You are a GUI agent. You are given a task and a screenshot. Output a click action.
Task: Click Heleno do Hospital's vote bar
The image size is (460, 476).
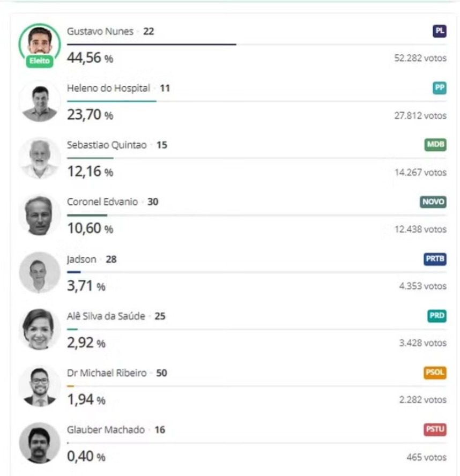pyautogui.click(x=112, y=101)
